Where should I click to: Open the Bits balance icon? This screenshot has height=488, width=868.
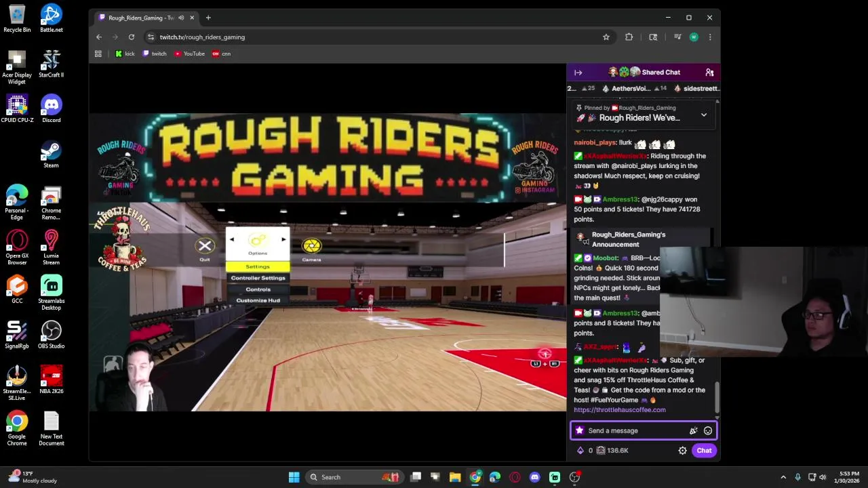[x=580, y=451]
